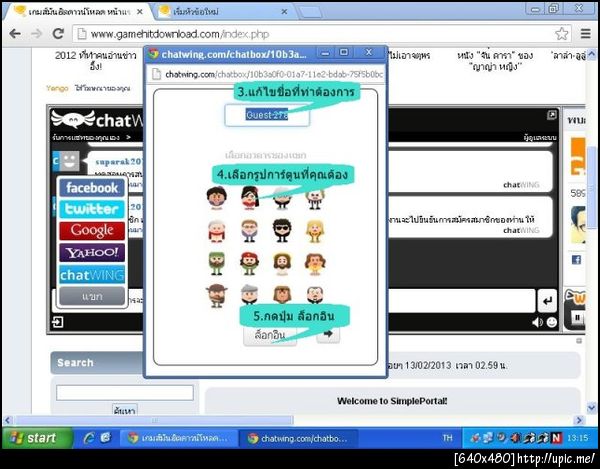This screenshot has width=600, height=469.
Task: Log in with the twitter button
Action: click(x=92, y=209)
